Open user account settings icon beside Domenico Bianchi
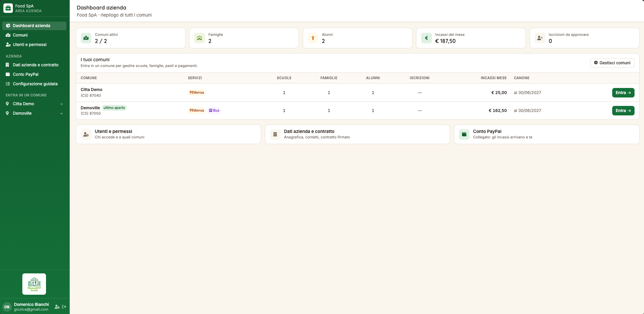 (57, 307)
